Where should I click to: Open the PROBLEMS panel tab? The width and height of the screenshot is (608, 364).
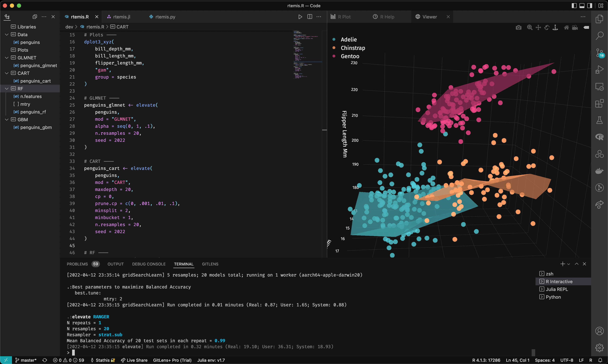click(77, 264)
